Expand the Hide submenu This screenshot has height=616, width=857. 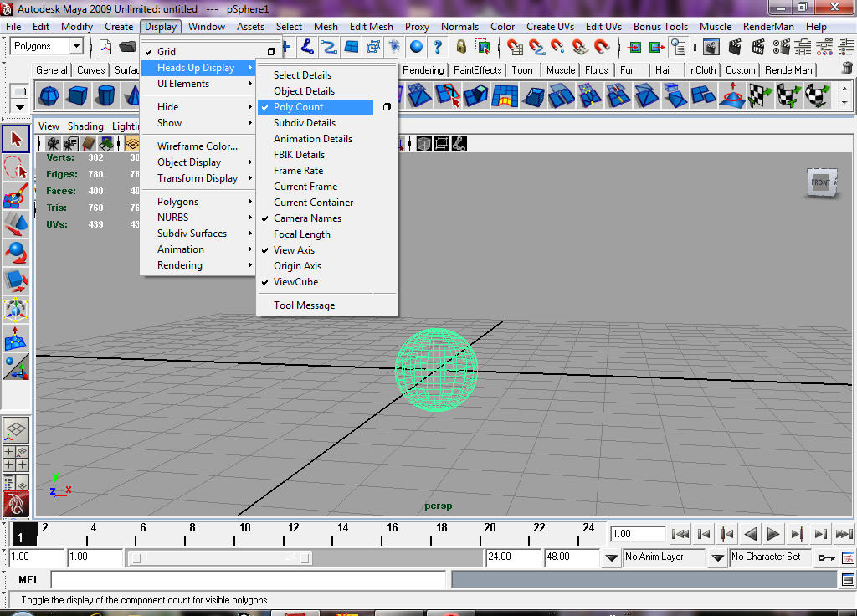(198, 107)
